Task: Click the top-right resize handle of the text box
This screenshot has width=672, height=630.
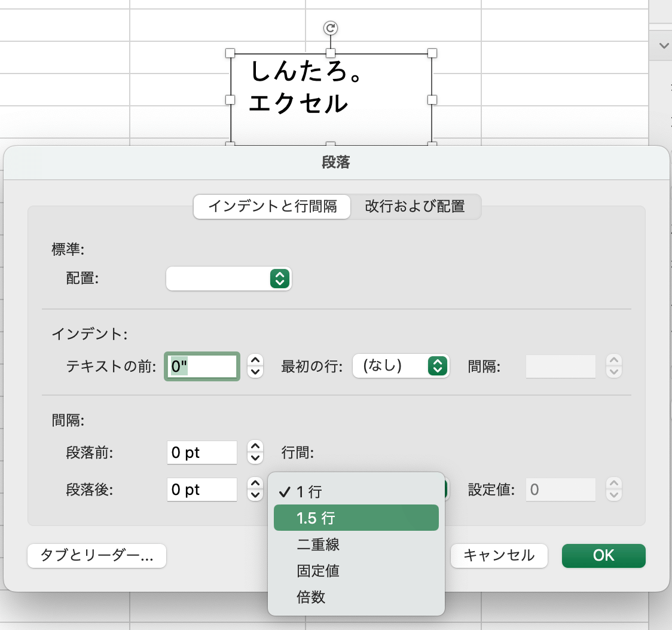Action: tap(432, 53)
